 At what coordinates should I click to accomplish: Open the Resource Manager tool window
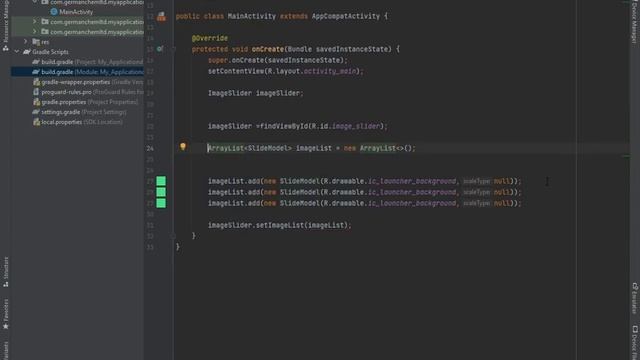[x=6, y=24]
